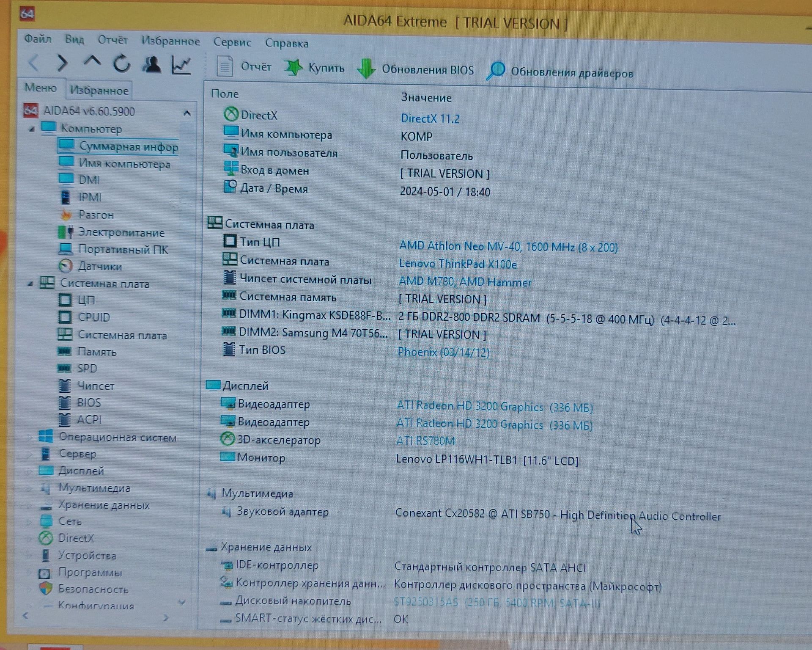Click the Значение column header
Image resolution: width=812 pixels, height=650 pixels.
pos(426,98)
